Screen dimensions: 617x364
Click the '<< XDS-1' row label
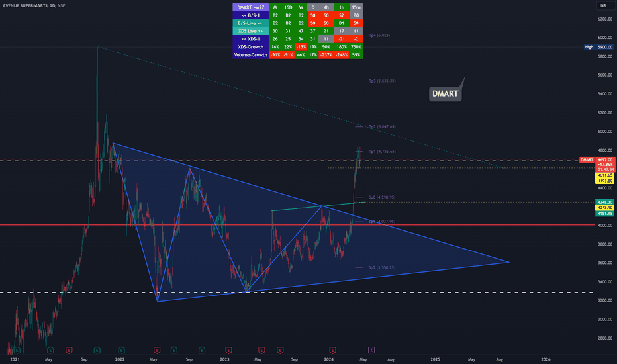251,39
